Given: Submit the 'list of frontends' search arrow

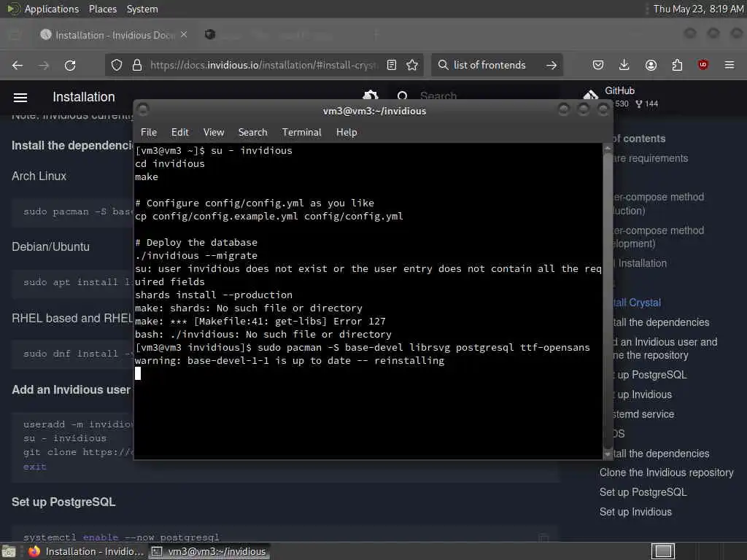Looking at the screenshot, I should click(x=551, y=65).
